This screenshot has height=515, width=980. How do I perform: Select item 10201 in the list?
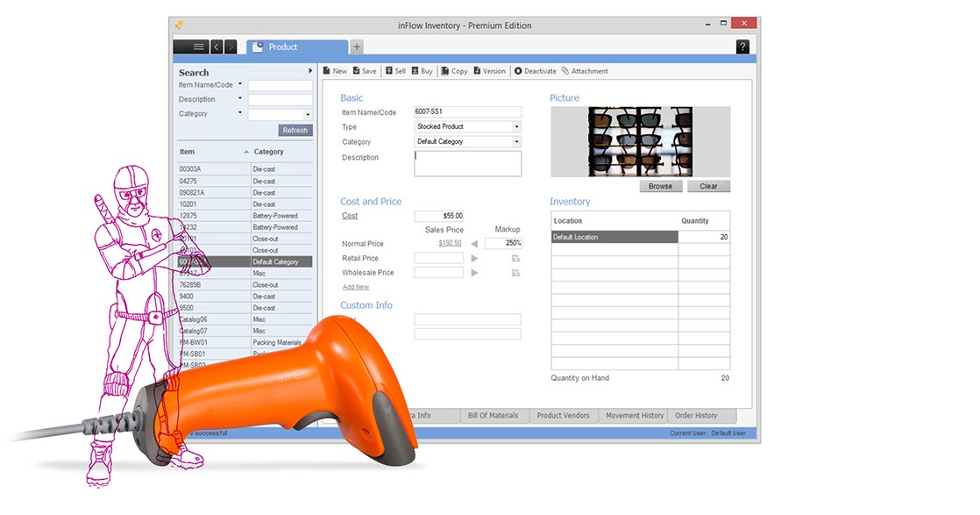pyautogui.click(x=245, y=204)
